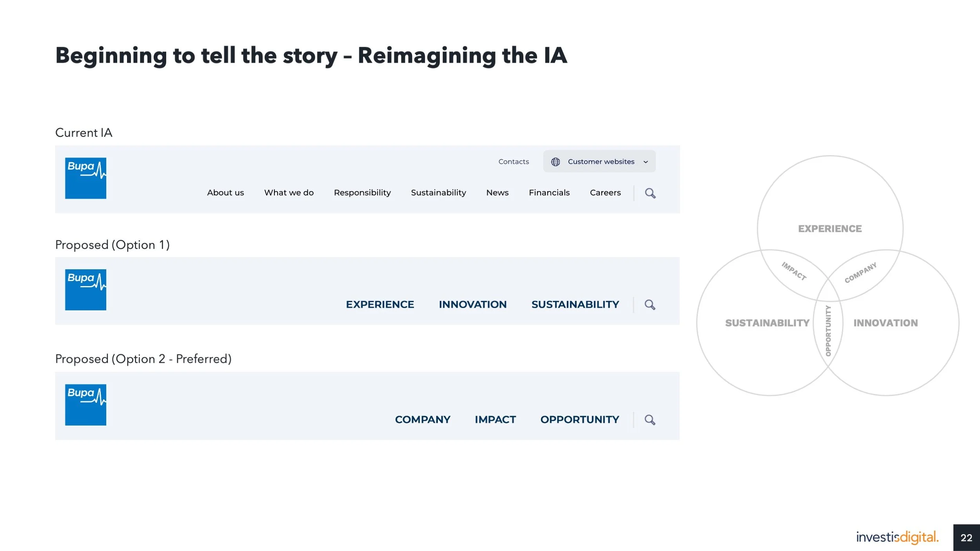Click the globe icon beside Customer websites
Screen dimensions: 980x551
pos(555,162)
